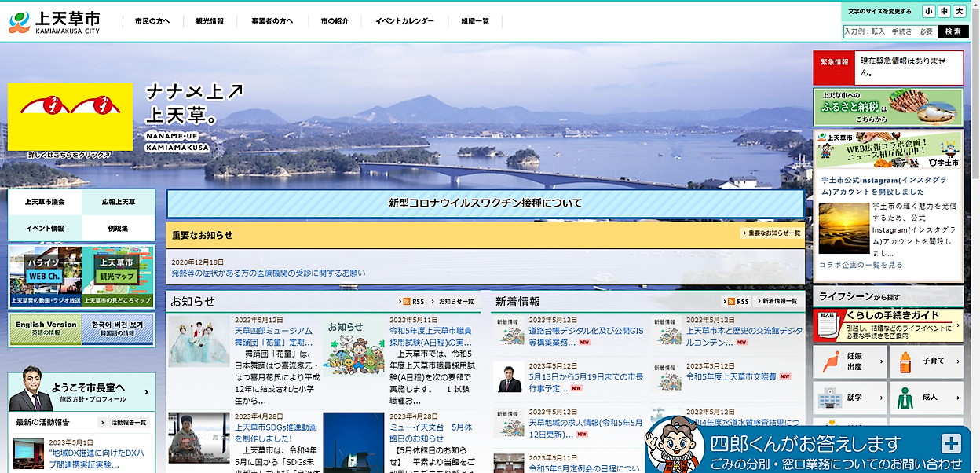
Task: Open 上天草市SDGs推進動画 article link
Action: click(275, 433)
